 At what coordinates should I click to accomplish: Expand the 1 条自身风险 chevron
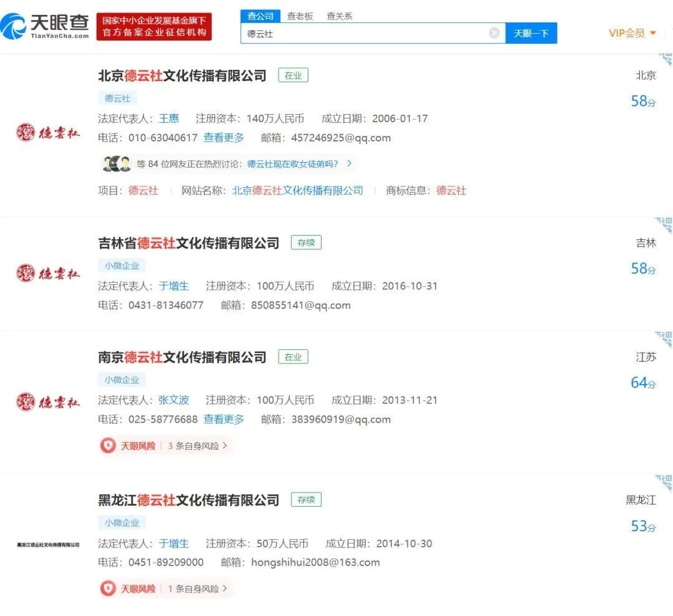point(224,588)
